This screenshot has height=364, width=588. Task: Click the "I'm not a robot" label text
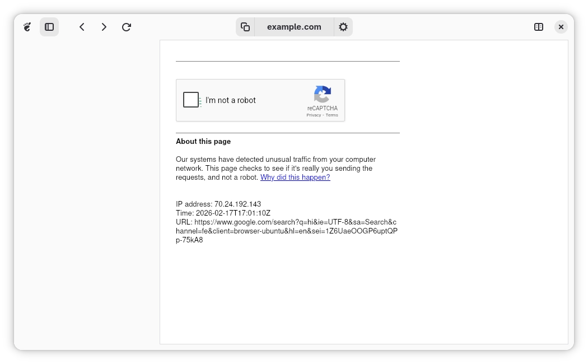point(231,101)
